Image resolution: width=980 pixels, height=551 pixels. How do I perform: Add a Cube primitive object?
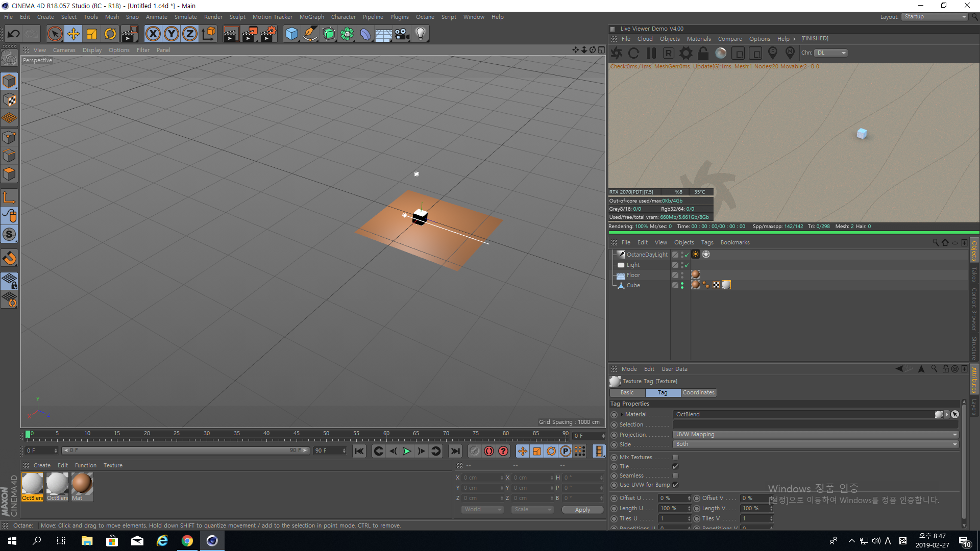(291, 34)
